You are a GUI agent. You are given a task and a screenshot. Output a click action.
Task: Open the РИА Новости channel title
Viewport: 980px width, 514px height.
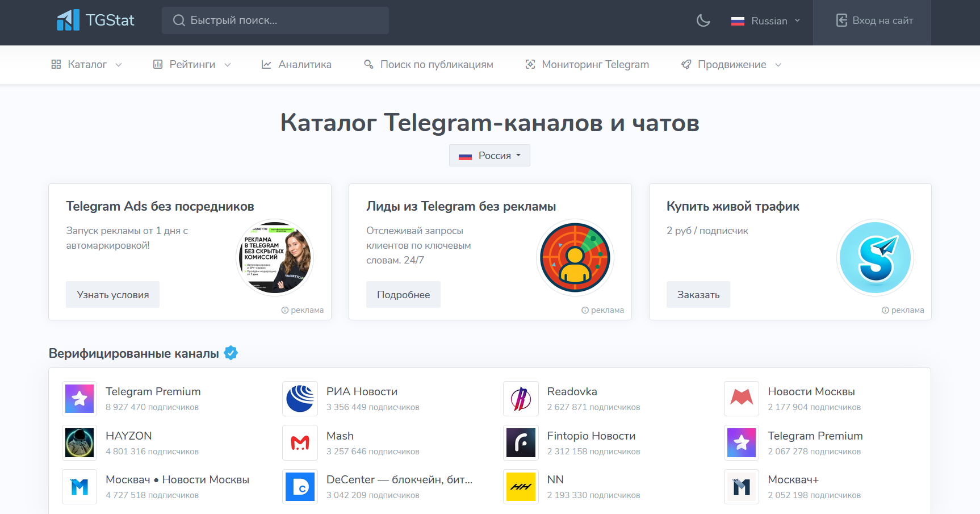[x=362, y=392]
